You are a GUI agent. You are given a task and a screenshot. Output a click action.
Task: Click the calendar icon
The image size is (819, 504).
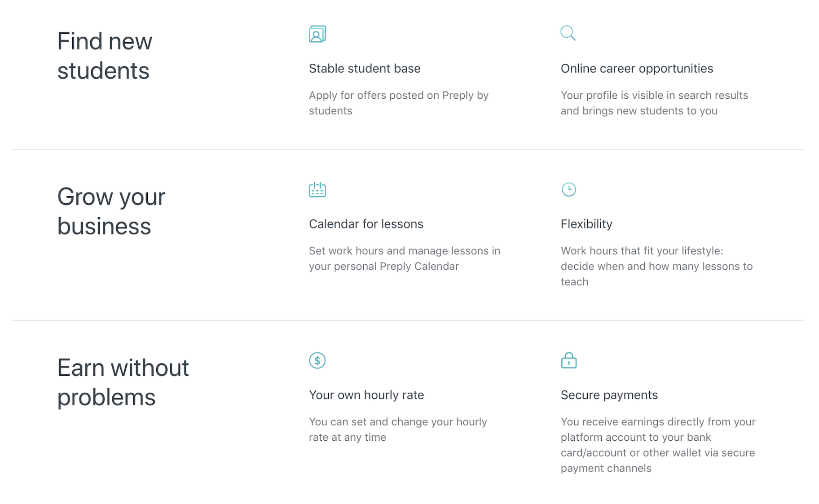[x=317, y=189]
